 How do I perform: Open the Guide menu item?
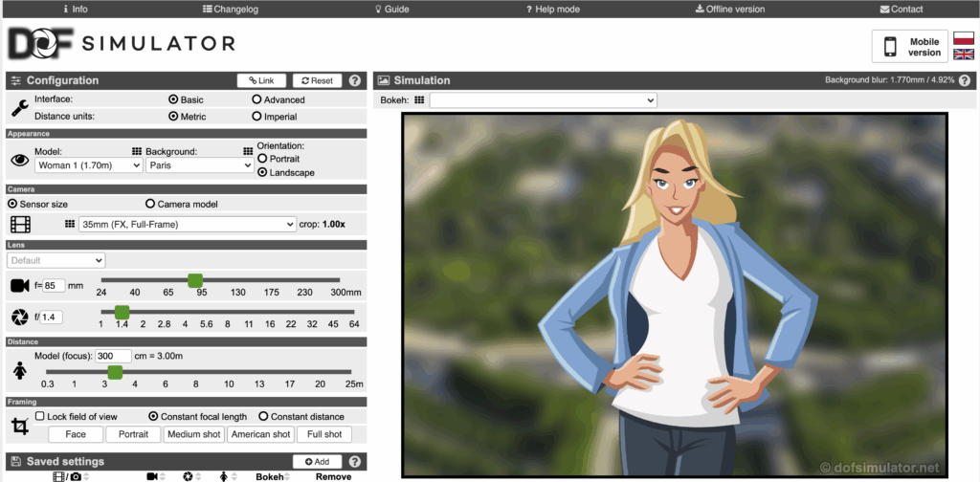[391, 9]
